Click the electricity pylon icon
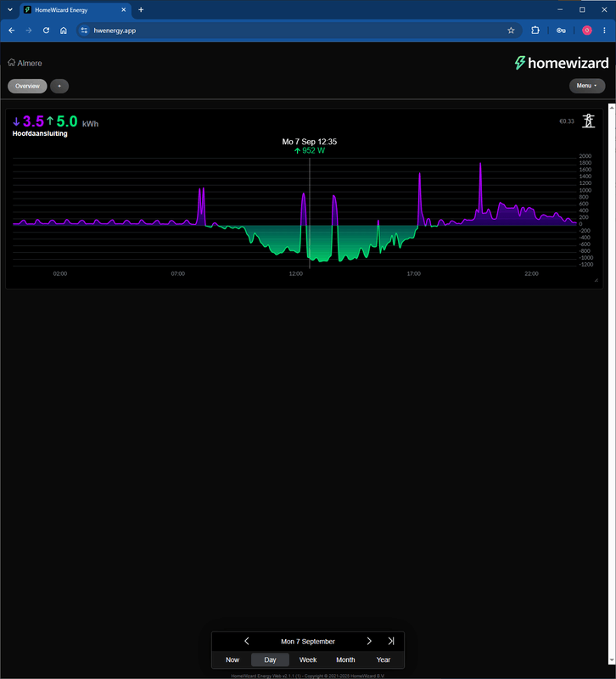Image resolution: width=616 pixels, height=679 pixels. 588,121
